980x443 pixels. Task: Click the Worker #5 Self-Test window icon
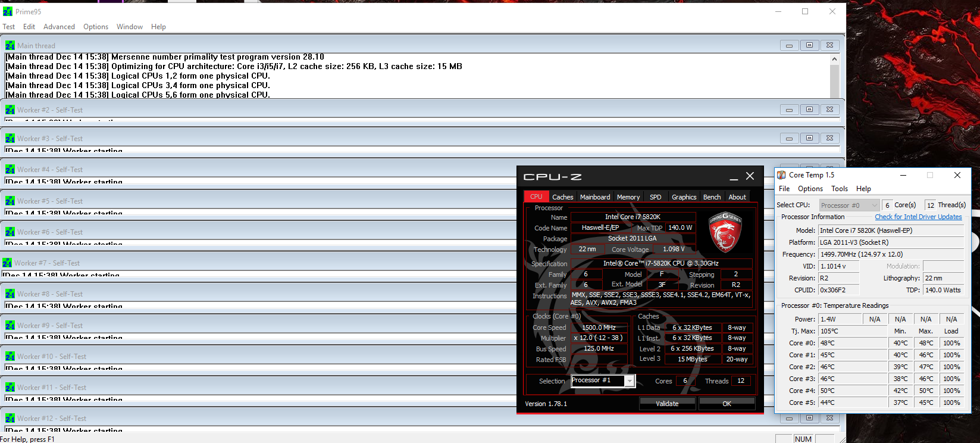pos(10,201)
